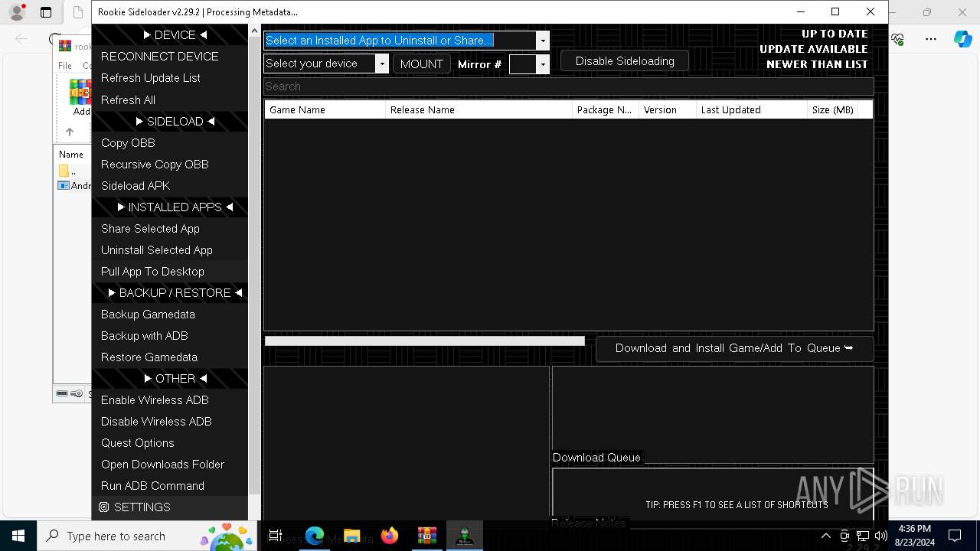Show hidden system tray icons
This screenshot has height=551, width=980.
click(826, 536)
